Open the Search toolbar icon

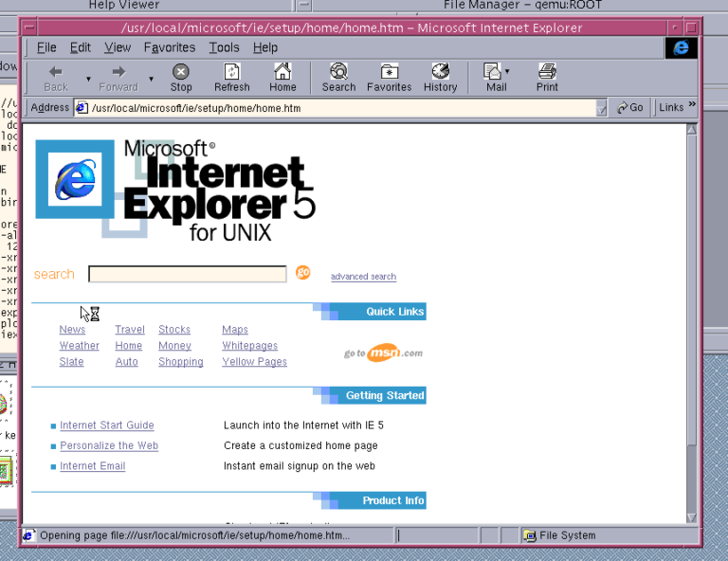[338, 72]
